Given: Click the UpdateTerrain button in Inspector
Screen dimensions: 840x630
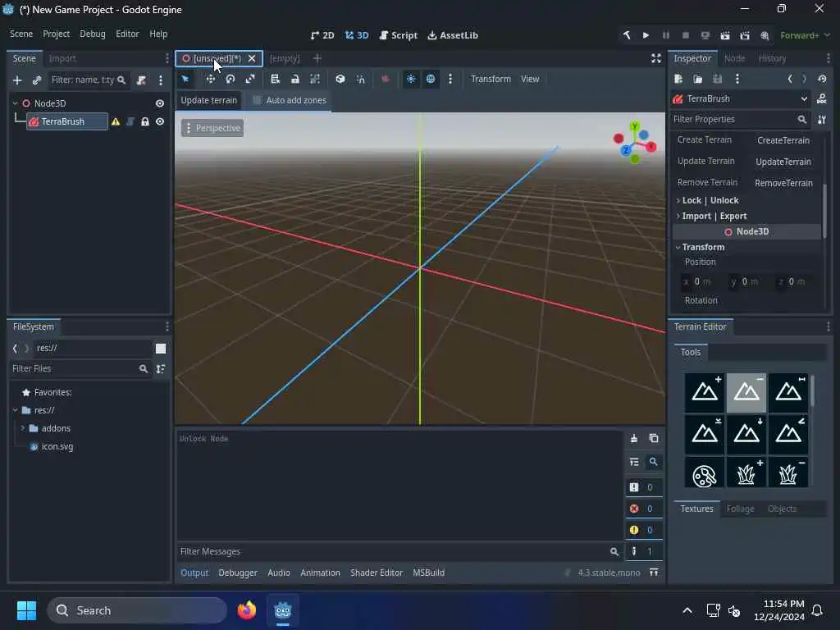Looking at the screenshot, I should [x=783, y=162].
